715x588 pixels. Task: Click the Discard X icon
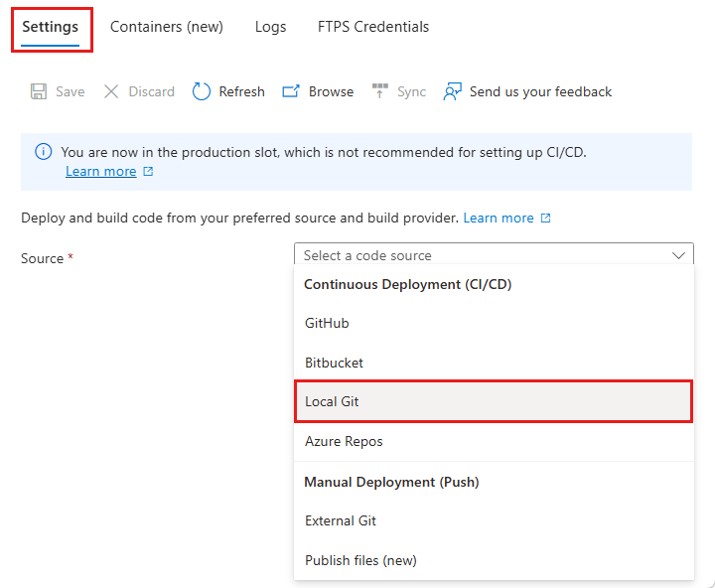coord(111,91)
